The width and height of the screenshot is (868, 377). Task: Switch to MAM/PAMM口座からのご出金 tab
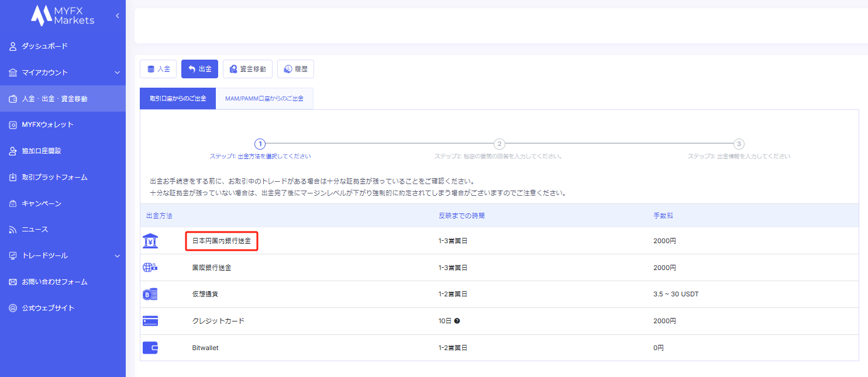[264, 99]
